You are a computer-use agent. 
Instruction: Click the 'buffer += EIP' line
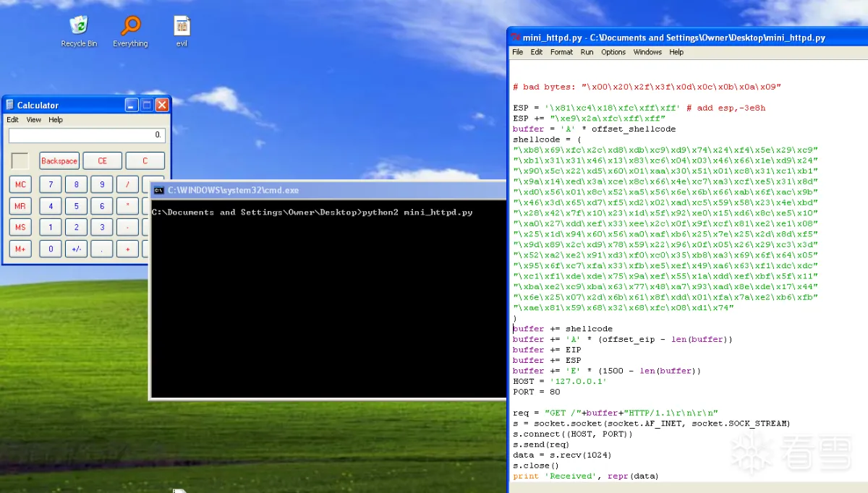coord(547,350)
